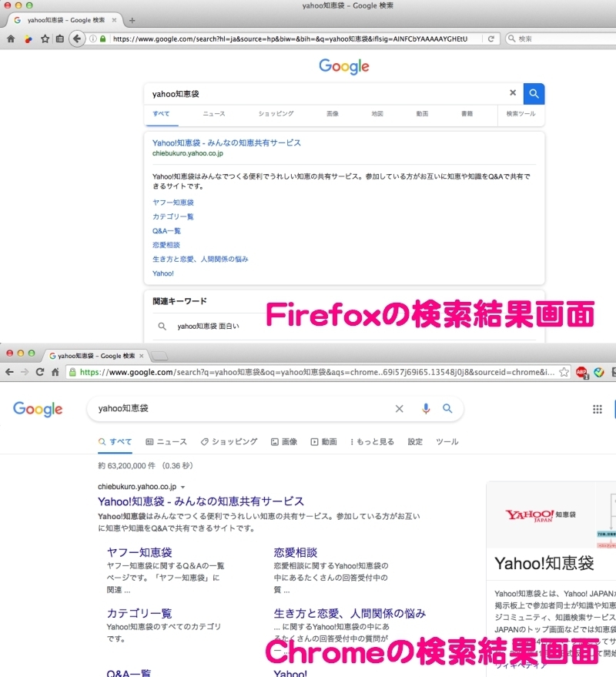This screenshot has height=677, width=616.
Task: Clear the Firefox Google search box
Action: click(x=513, y=92)
